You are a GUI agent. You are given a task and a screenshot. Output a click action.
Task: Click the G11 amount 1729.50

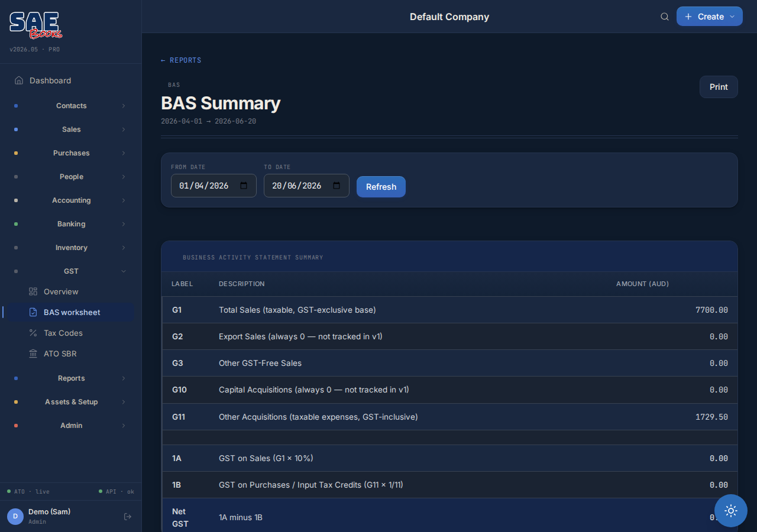pyautogui.click(x=711, y=417)
